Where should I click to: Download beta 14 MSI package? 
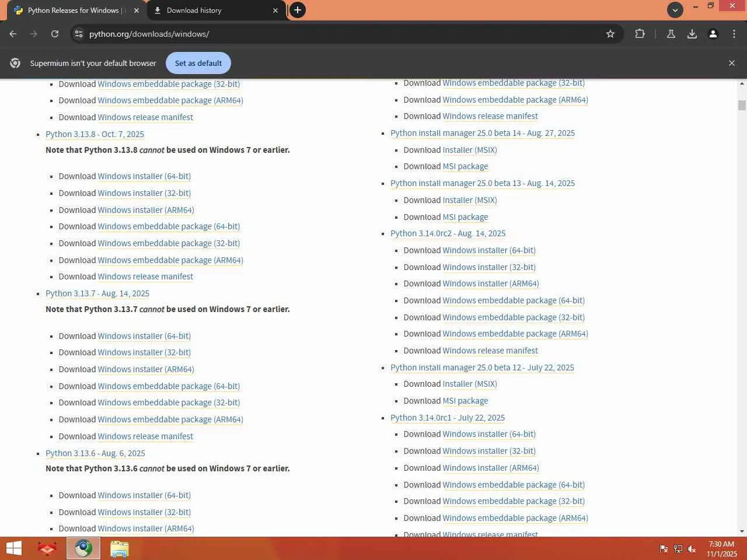click(x=465, y=166)
